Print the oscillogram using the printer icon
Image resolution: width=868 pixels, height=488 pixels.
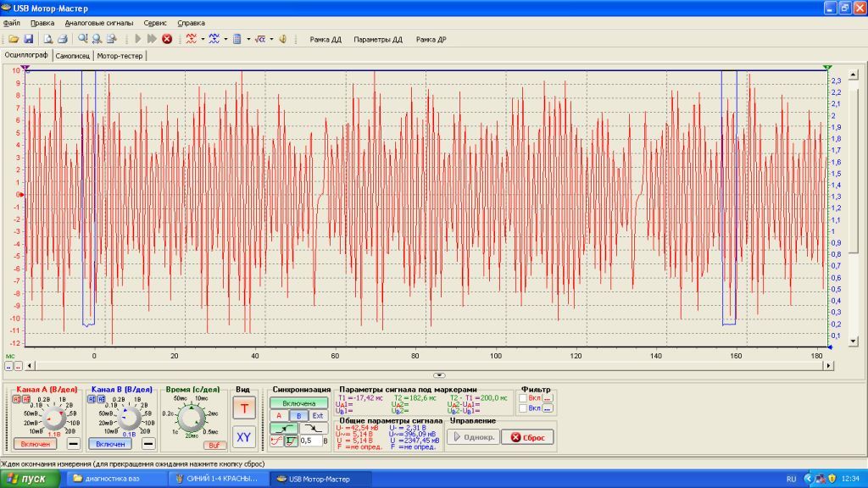(x=62, y=39)
